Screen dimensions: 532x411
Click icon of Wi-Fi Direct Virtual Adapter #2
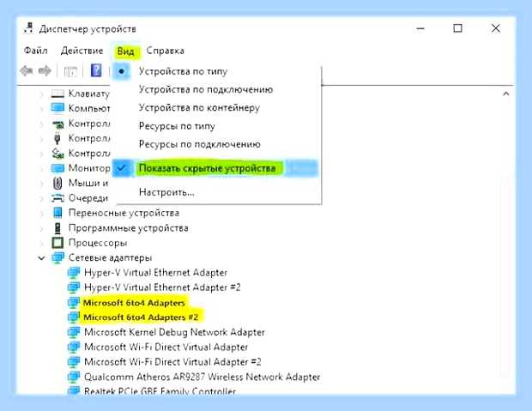(74, 362)
